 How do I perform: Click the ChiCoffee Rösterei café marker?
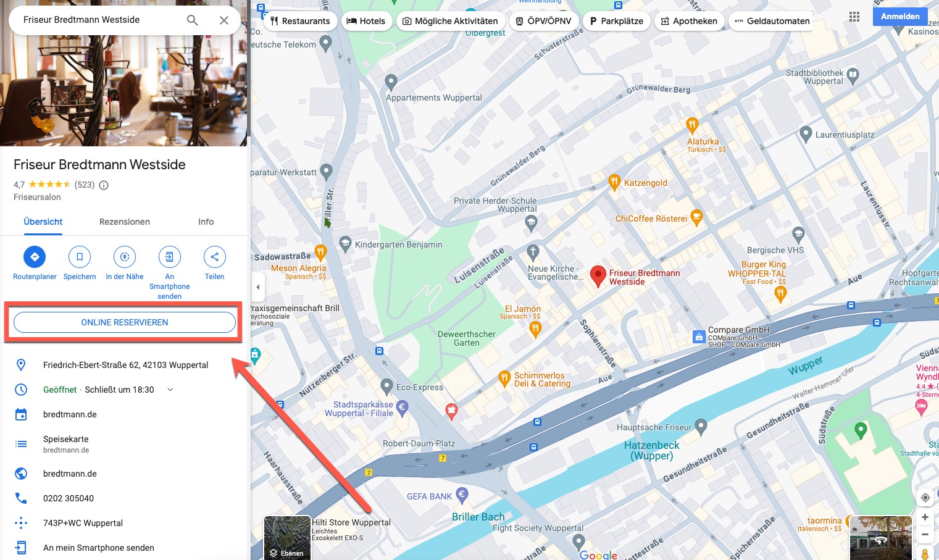pos(696,218)
